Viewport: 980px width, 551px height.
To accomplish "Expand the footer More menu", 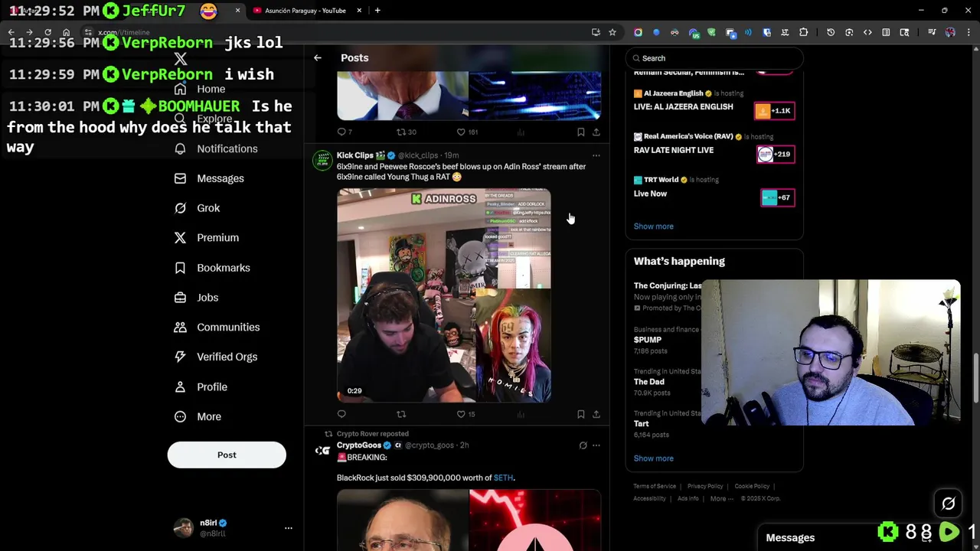I will pos(721,498).
